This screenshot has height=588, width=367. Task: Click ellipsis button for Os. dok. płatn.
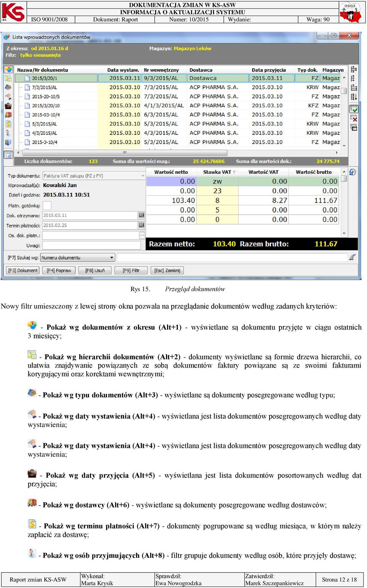[x=141, y=235]
